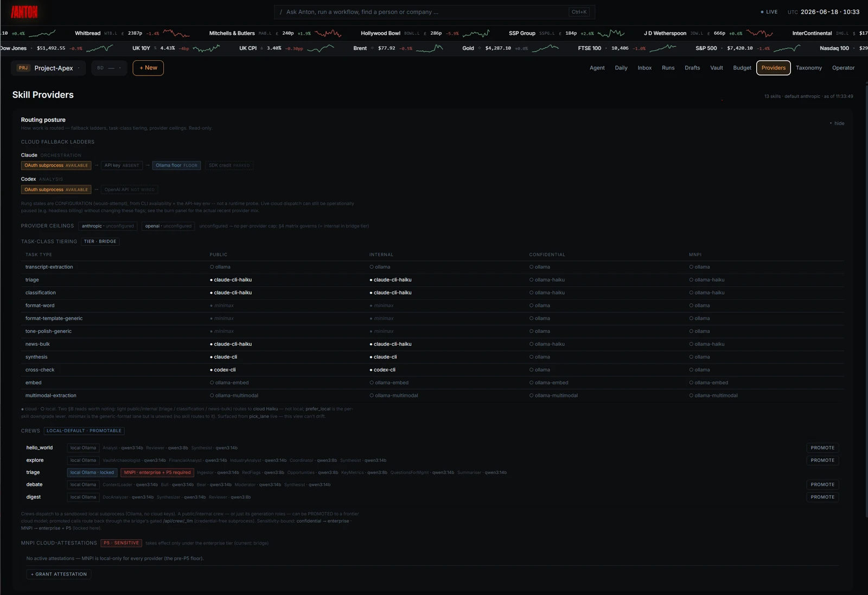Click LOCAL-DEFAULT · PROMOTABLE badge

tap(84, 431)
